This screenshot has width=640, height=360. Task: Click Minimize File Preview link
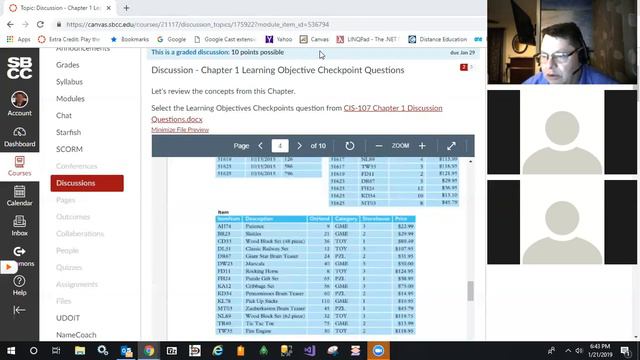(x=180, y=130)
